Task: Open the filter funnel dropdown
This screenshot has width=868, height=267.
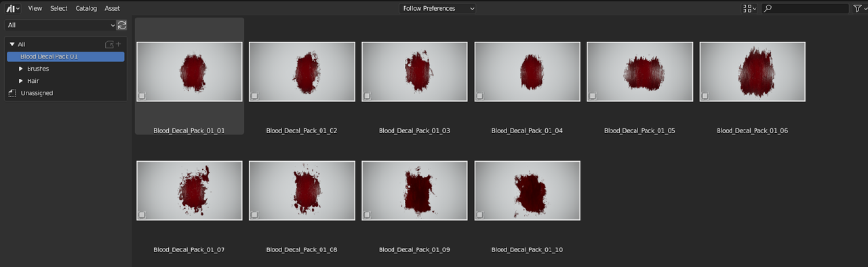Action: 859,8
